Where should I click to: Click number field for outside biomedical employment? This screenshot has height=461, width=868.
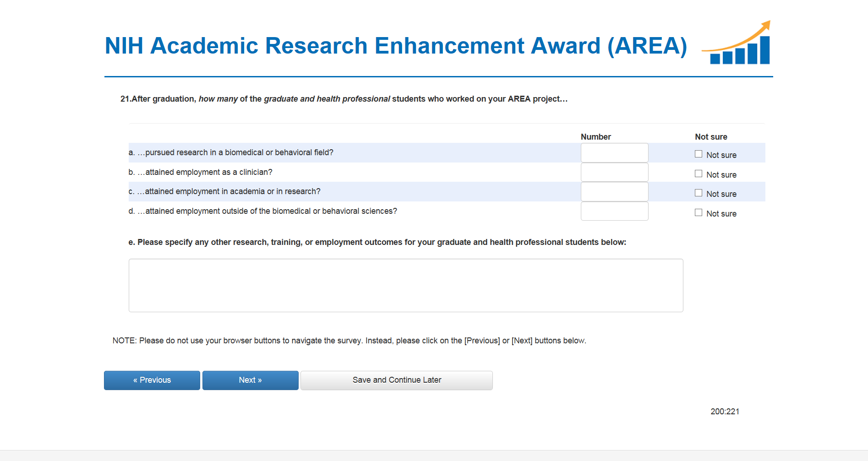[x=614, y=212]
